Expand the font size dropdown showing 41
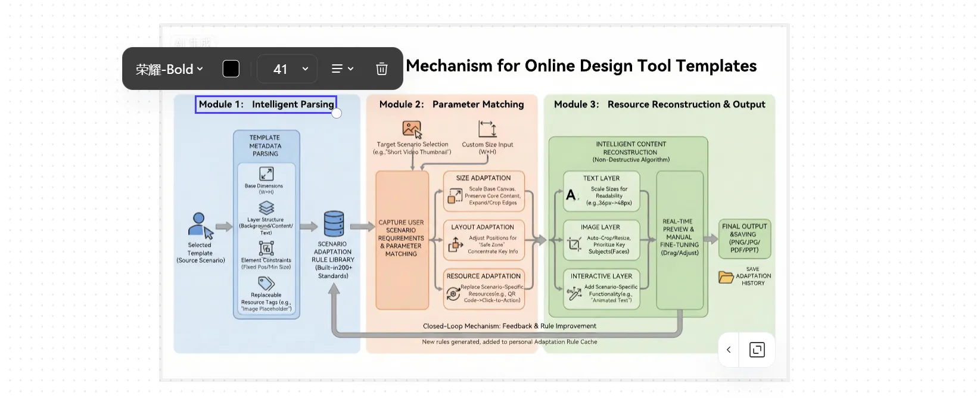Screen dimensions: 980x398 (x=304, y=69)
